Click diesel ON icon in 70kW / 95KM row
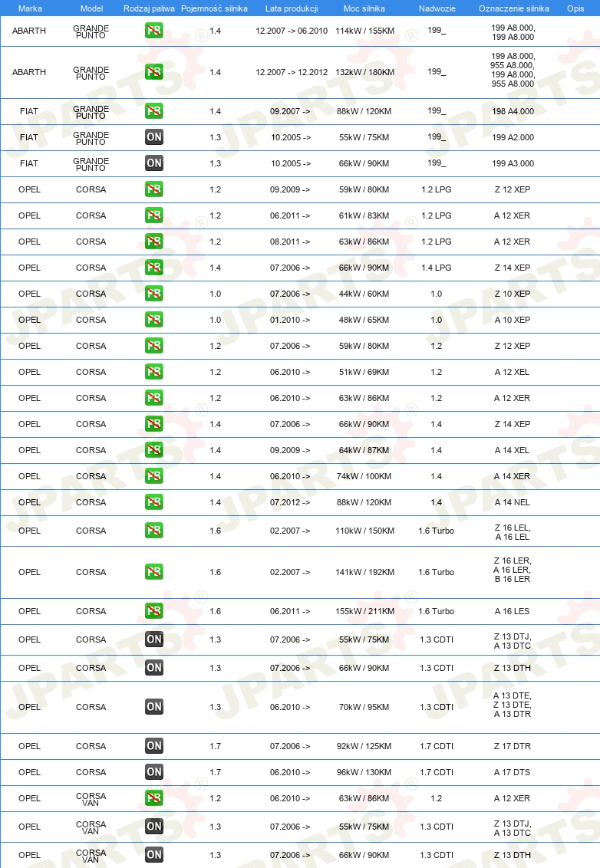This screenshot has width=600, height=868. (x=154, y=706)
